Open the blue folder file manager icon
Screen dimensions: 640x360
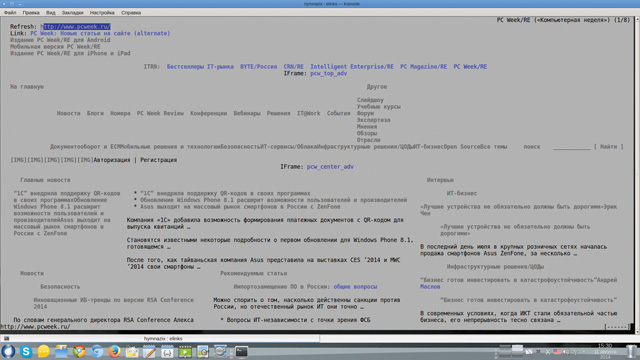61,351
